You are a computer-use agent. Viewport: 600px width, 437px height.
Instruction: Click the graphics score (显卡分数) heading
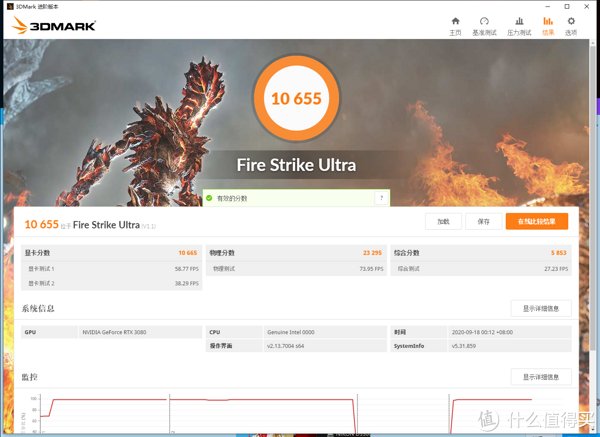click(37, 253)
